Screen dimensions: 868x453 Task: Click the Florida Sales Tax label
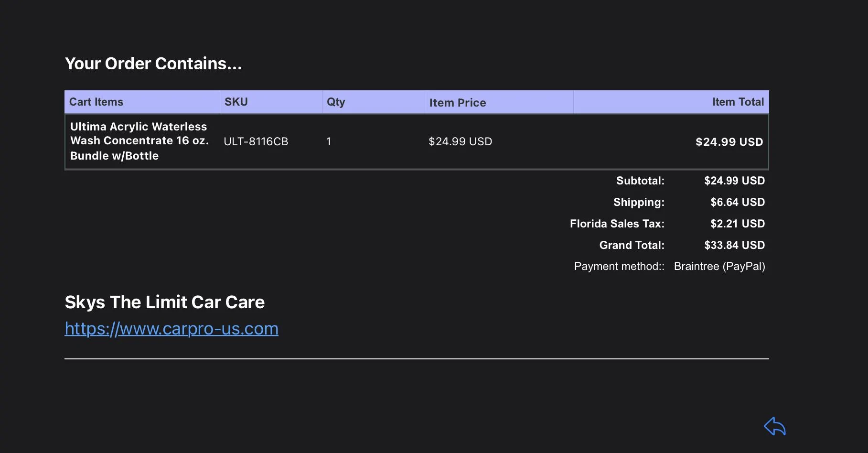pyautogui.click(x=617, y=224)
